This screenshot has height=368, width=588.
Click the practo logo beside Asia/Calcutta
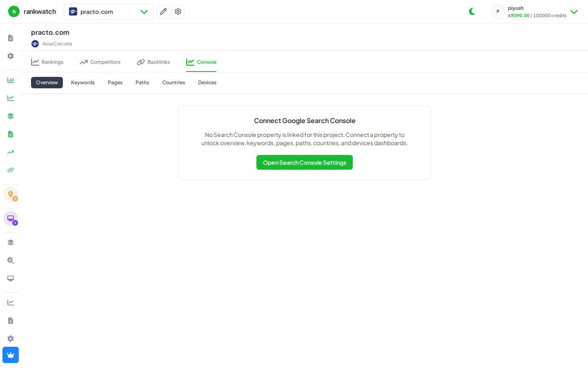(35, 44)
